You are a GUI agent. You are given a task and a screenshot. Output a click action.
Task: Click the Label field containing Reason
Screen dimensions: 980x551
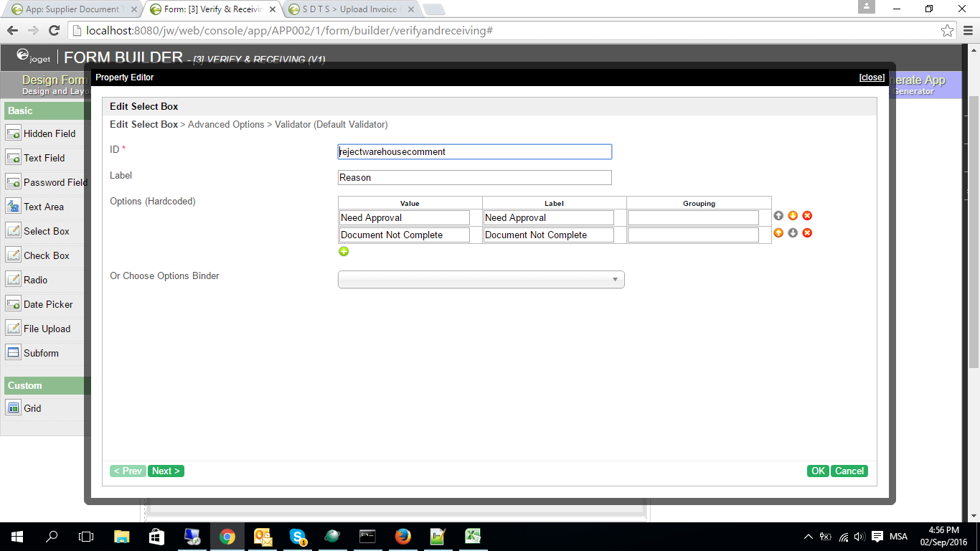(x=474, y=178)
